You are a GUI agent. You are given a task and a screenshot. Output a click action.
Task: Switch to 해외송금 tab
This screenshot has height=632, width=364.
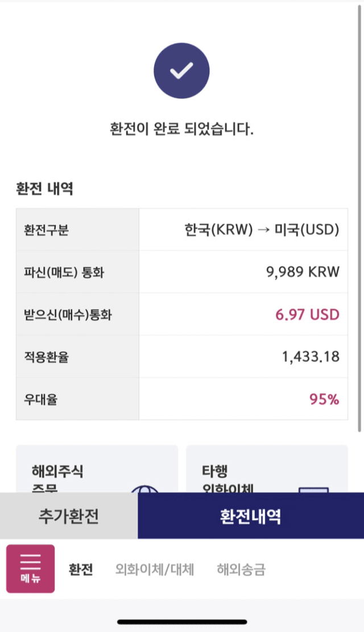click(x=241, y=569)
